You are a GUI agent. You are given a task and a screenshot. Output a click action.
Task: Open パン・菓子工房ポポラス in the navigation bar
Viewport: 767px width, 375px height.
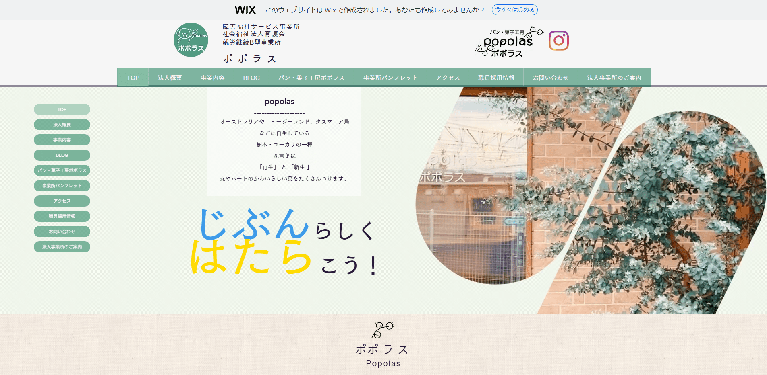pos(312,78)
